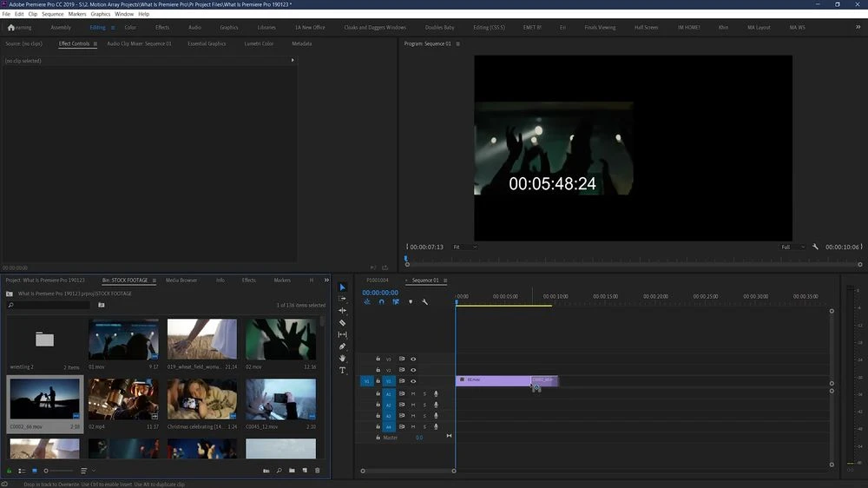
Task: Select the Hand tool
Action: 342,359
